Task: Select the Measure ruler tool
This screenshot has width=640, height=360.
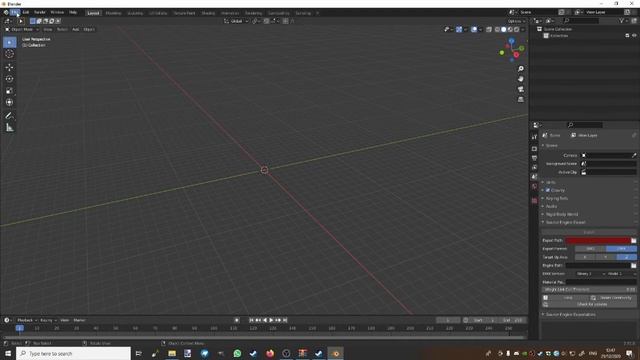Action: pos(9,128)
